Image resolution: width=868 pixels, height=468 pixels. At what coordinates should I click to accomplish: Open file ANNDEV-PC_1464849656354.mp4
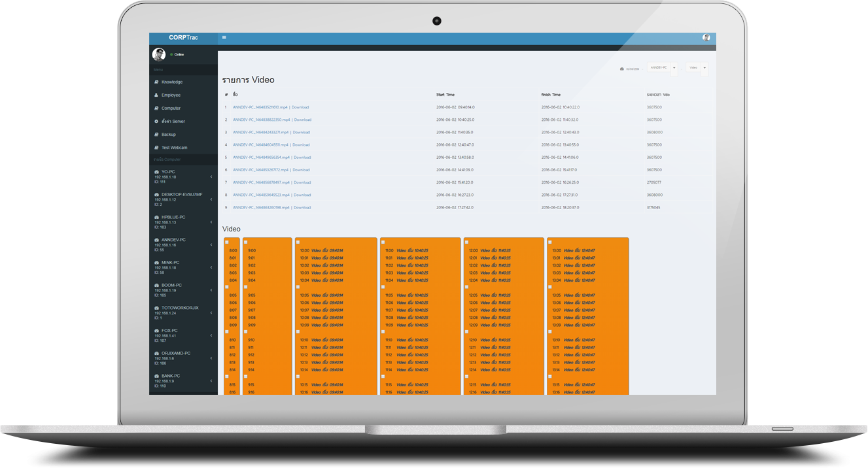pos(261,158)
